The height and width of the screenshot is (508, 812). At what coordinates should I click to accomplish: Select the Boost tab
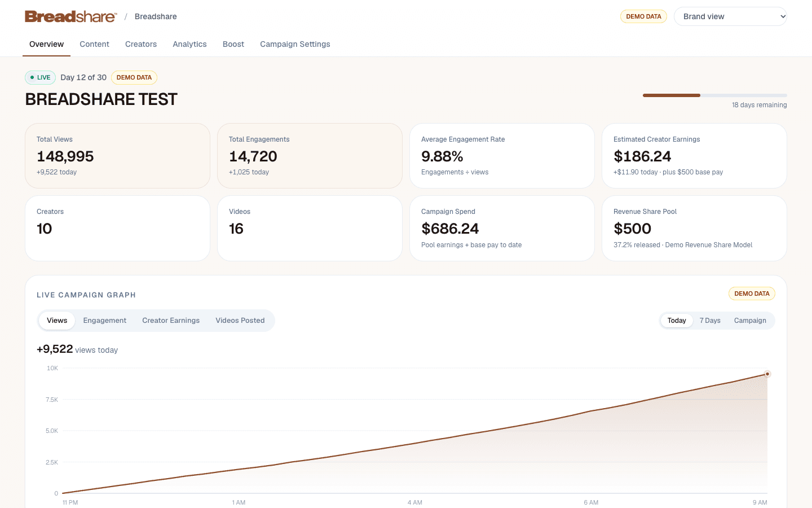pos(233,44)
